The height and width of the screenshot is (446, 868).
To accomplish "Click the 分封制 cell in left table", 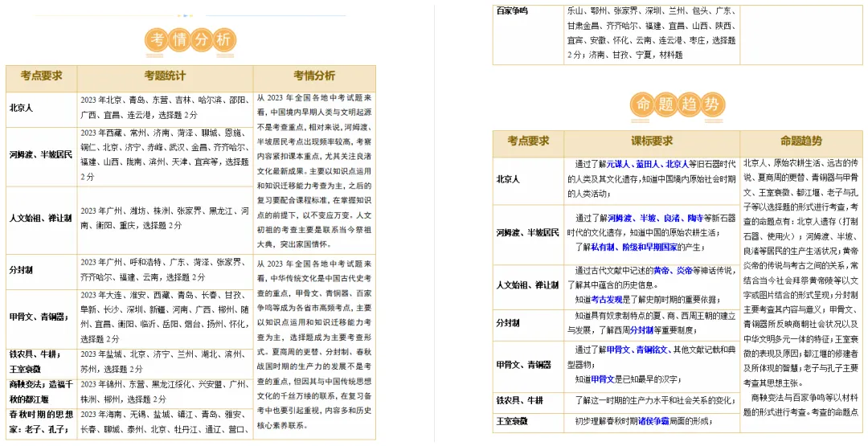I will 41,270.
